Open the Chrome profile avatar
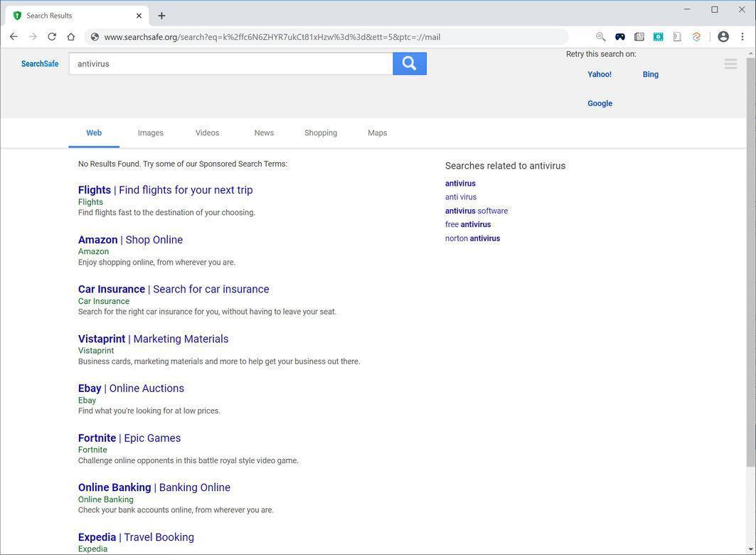Image resolution: width=756 pixels, height=555 pixels. click(x=723, y=37)
